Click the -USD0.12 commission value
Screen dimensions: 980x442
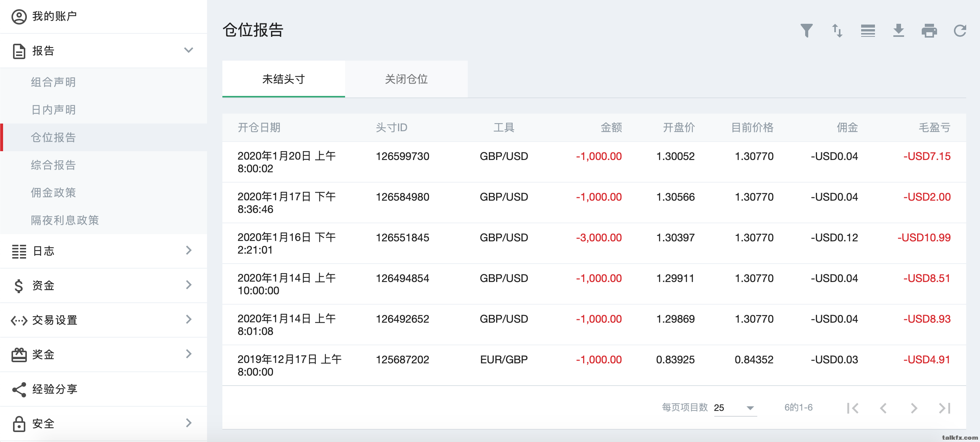click(834, 238)
